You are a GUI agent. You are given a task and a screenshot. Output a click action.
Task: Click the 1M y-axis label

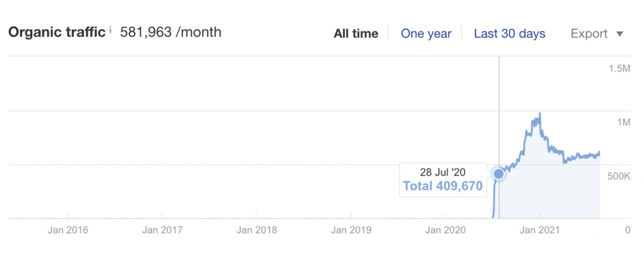(623, 122)
